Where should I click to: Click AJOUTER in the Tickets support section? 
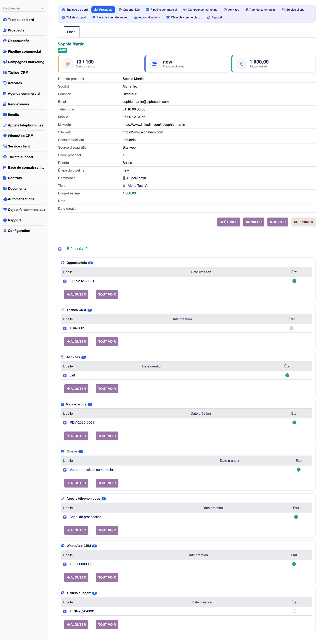(76, 625)
